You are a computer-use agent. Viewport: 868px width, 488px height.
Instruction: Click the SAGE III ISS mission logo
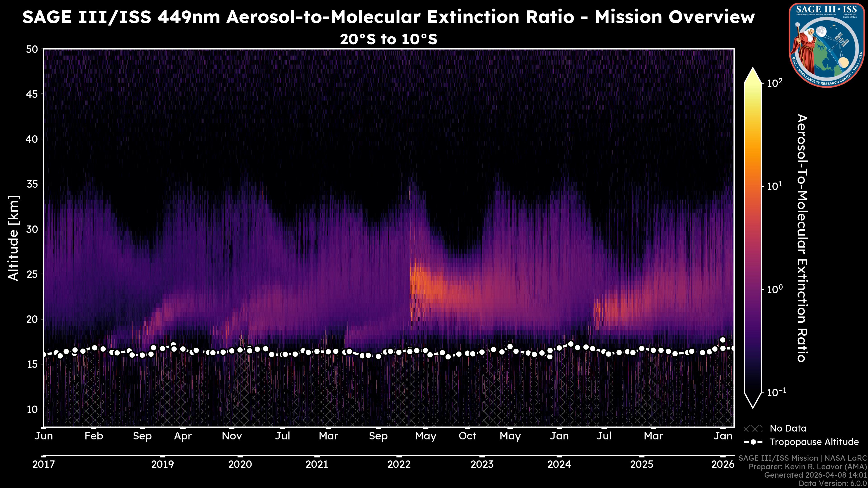point(827,45)
